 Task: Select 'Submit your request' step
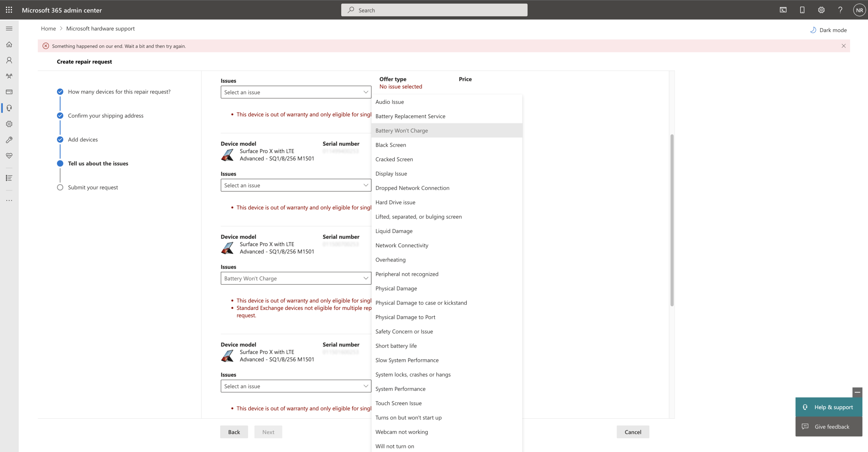88,188
